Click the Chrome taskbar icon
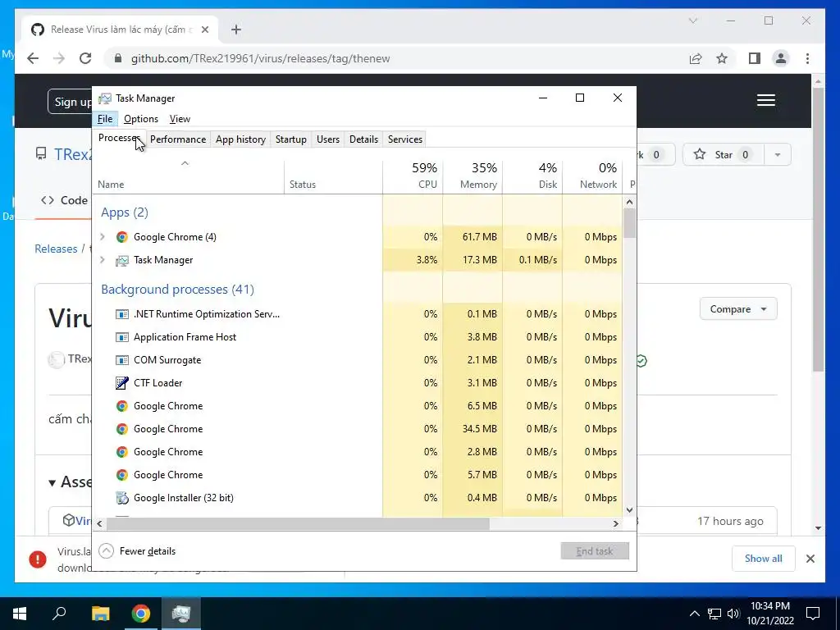 tap(141, 614)
